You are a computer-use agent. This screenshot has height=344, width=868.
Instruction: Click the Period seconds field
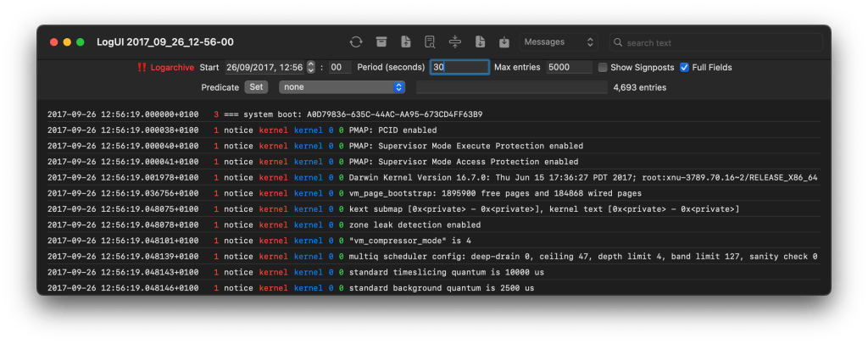(x=459, y=67)
